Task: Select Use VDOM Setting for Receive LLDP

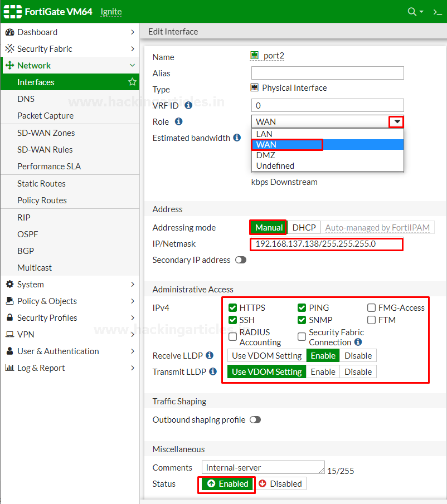Action: (x=266, y=355)
